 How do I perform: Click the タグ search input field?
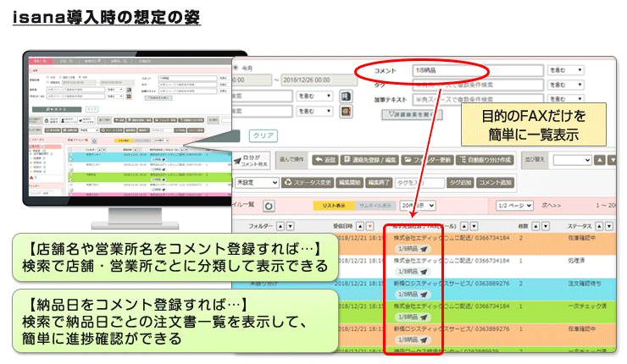pyautogui.click(x=478, y=85)
